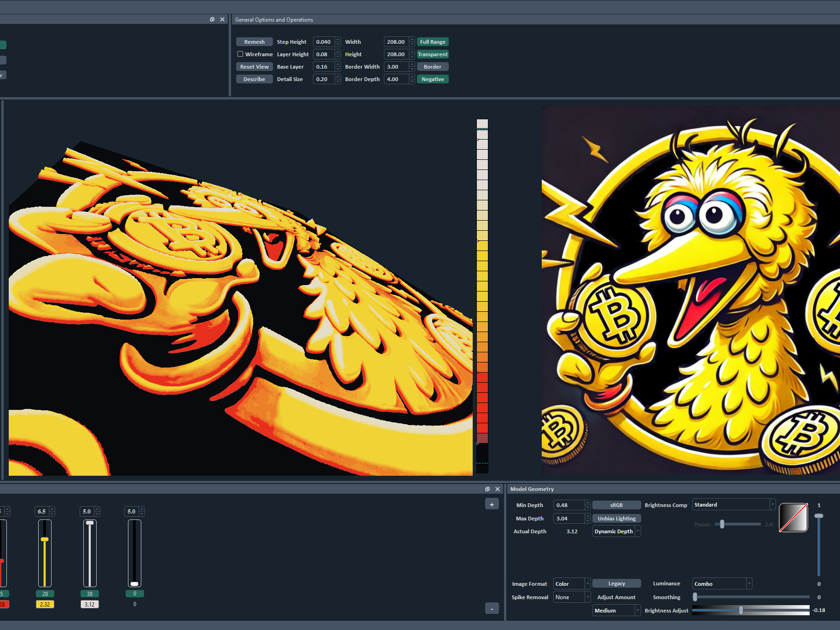Click the gradient curve icon with red line
Viewport: 840px width, 630px height.
[793, 518]
